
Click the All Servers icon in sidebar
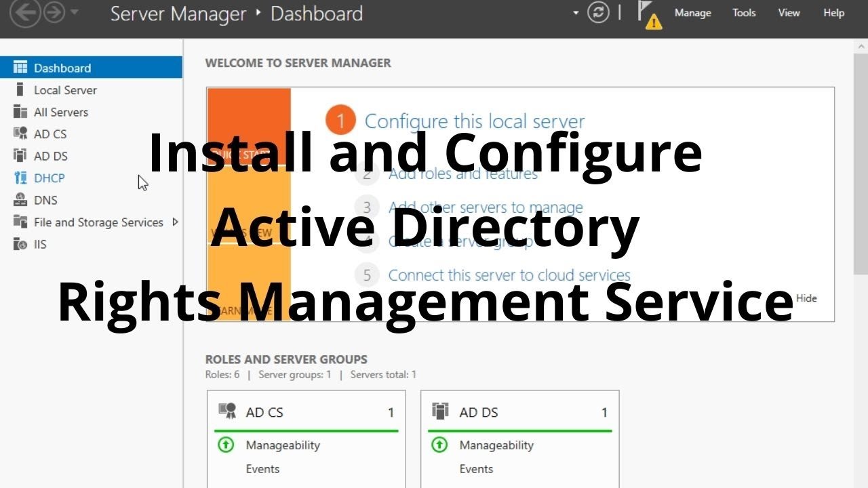20,112
